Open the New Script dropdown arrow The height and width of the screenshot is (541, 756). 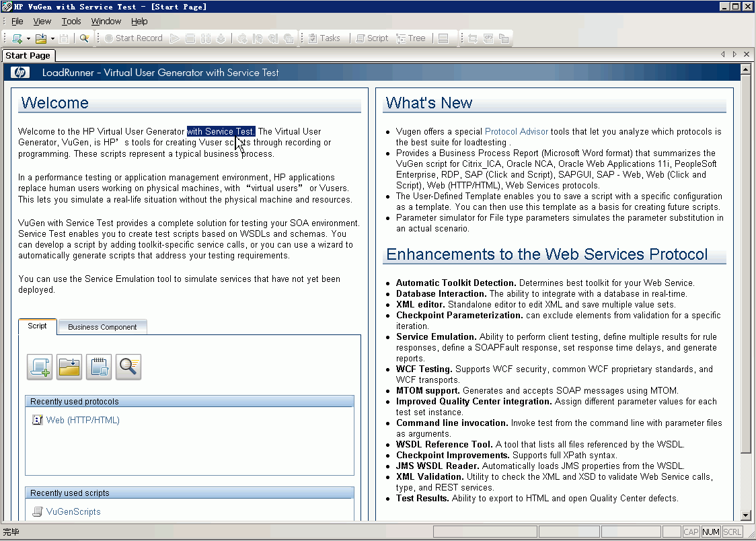point(28,38)
